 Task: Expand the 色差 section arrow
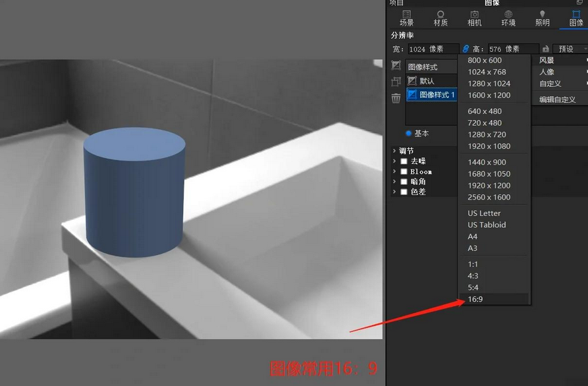point(394,192)
